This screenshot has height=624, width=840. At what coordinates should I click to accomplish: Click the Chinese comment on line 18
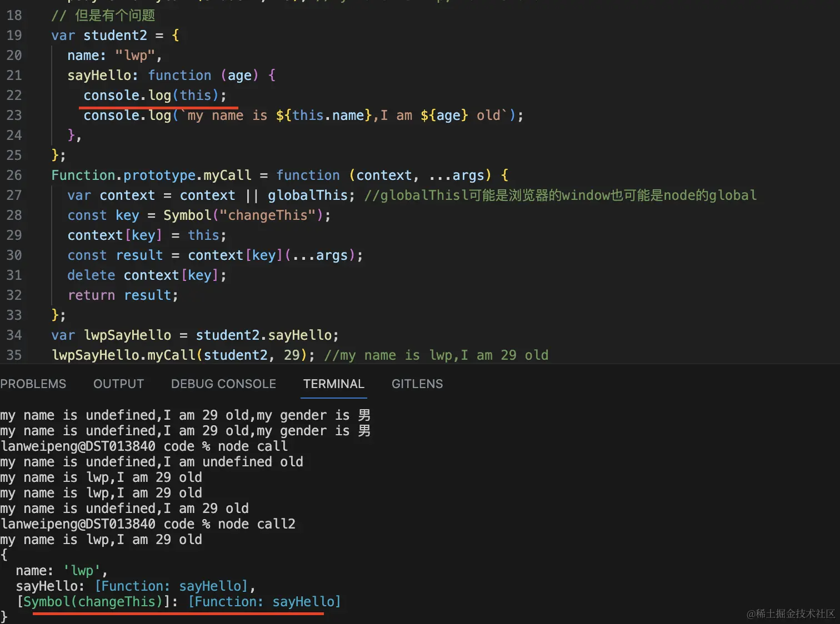103,16
